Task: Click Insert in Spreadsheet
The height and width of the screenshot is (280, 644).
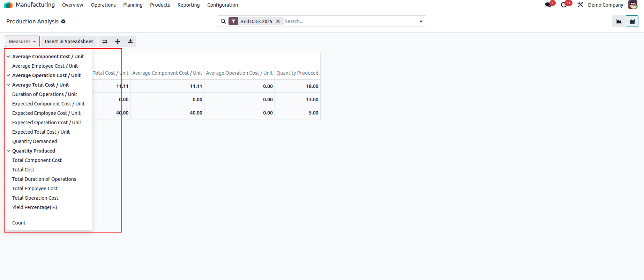Action: tap(69, 42)
